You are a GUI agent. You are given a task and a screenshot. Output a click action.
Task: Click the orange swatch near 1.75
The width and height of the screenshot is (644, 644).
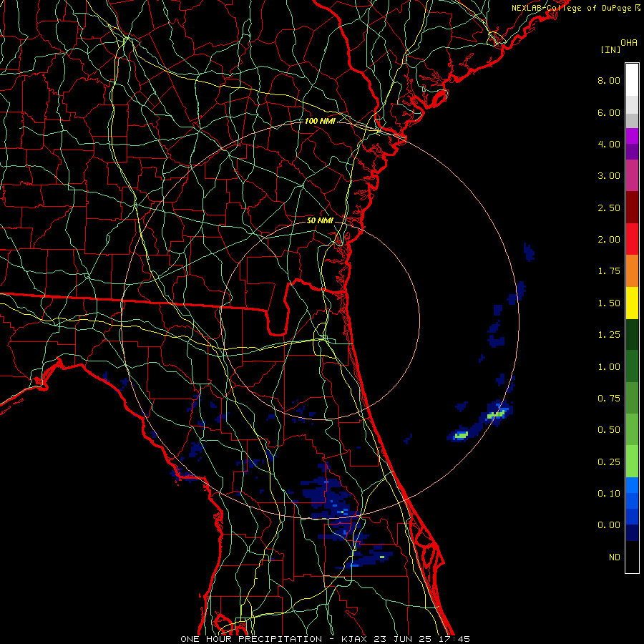pyautogui.click(x=632, y=270)
